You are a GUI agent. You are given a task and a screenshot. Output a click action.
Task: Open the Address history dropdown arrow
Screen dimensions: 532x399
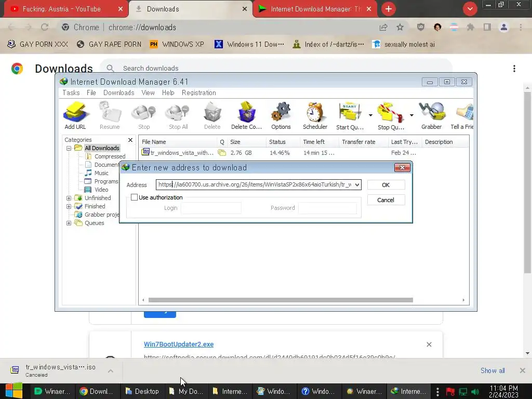click(x=357, y=185)
